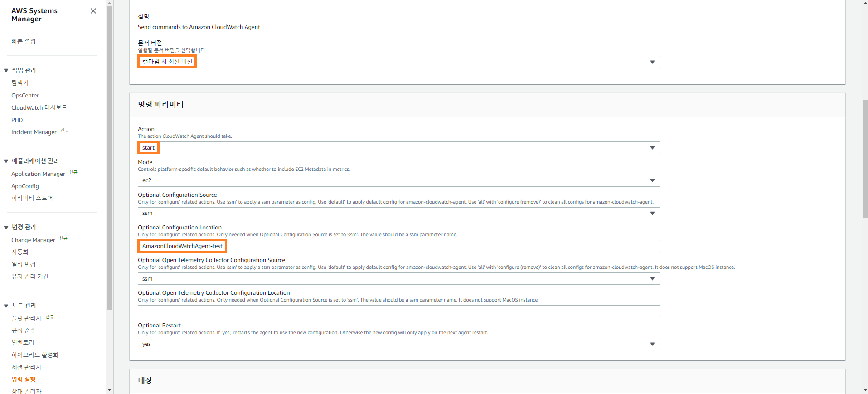This screenshot has height=394, width=868.
Task: Open Change Manager link
Action: click(34, 240)
